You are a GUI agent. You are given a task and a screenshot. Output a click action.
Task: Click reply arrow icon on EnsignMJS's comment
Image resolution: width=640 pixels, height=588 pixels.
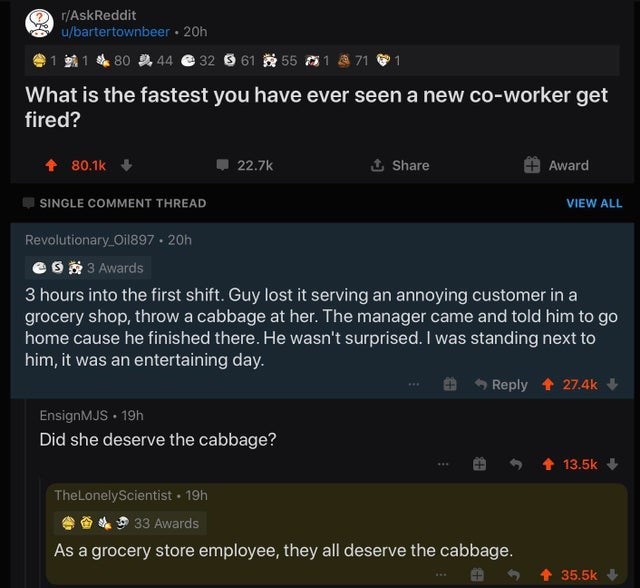[518, 464]
